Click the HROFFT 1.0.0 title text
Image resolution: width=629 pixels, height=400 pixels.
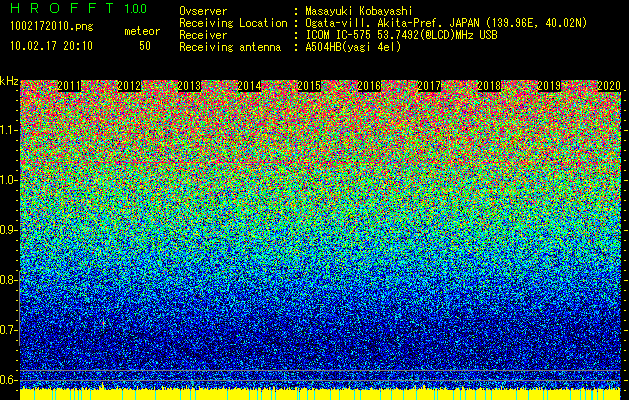click(x=79, y=8)
